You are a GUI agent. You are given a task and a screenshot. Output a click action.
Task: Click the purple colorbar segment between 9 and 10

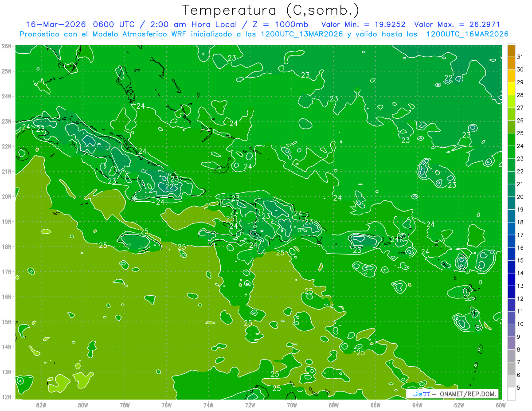[x=511, y=330]
